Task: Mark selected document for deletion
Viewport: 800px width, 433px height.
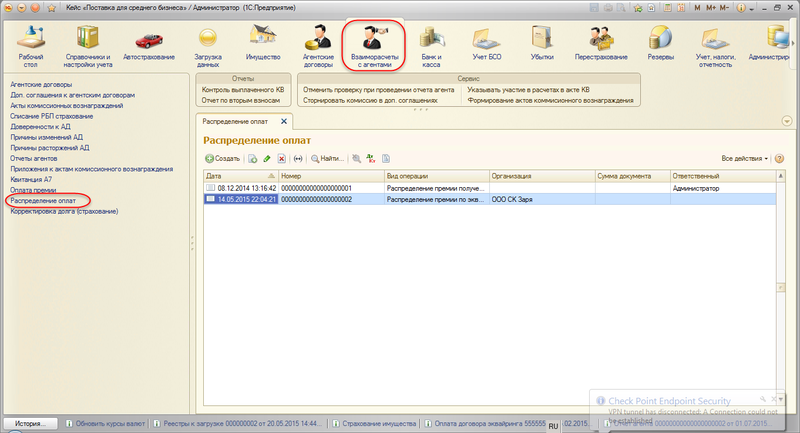Action: tap(282, 158)
